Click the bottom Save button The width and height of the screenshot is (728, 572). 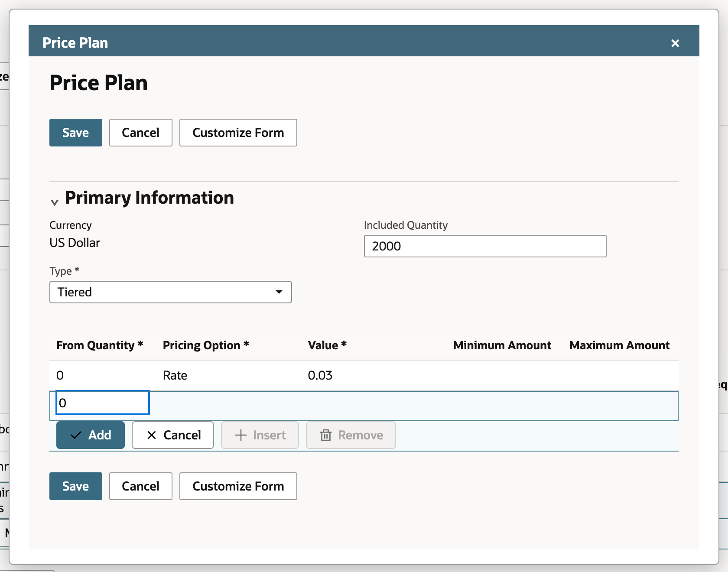[x=76, y=486]
